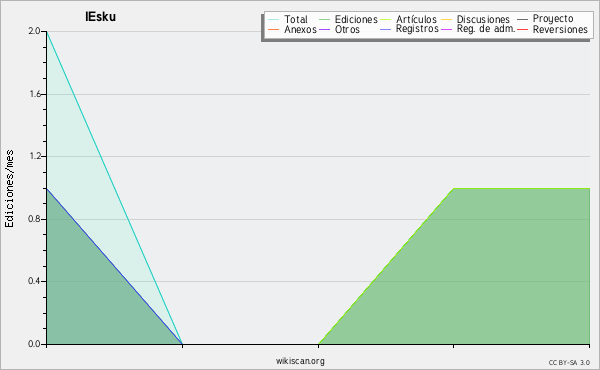Image resolution: width=600 pixels, height=370 pixels.
Task: Click the cyan Total color line swatch
Action: click(274, 20)
